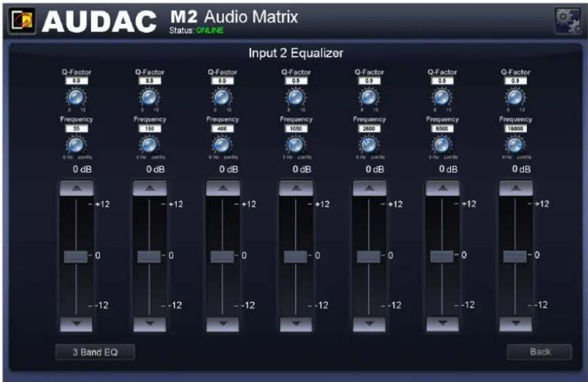This screenshot has height=382, width=588.
Task: Click the frequency field showing 2600
Action: [x=369, y=128]
